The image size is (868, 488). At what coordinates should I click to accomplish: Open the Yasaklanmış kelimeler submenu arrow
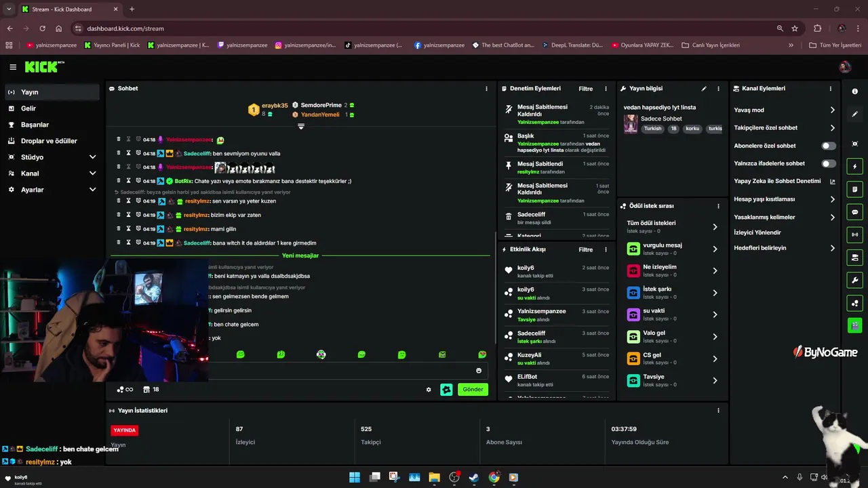pos(833,217)
